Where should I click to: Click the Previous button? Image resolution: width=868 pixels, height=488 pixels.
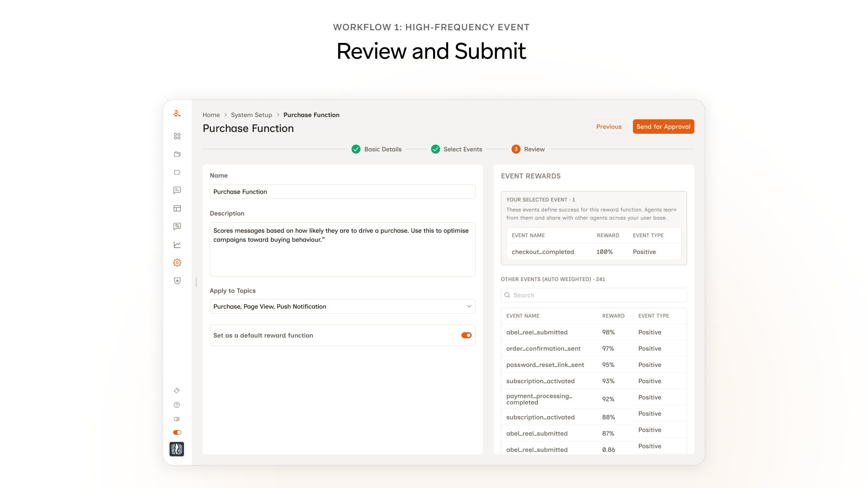coord(609,127)
